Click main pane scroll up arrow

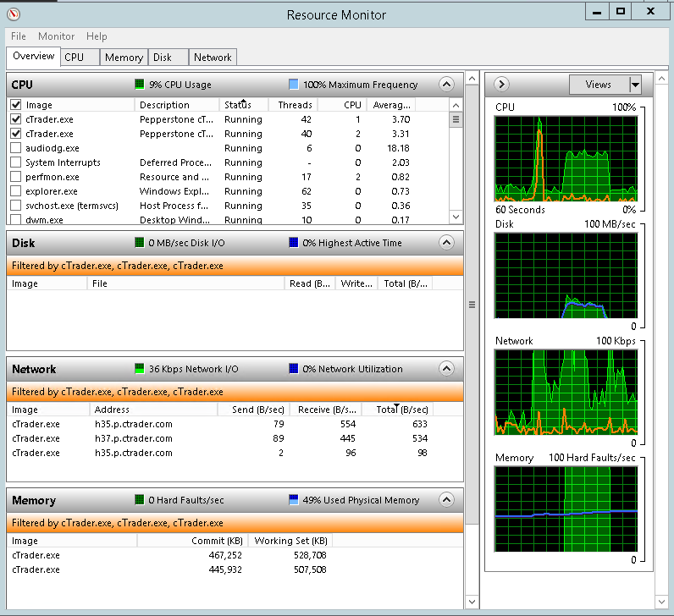coord(472,79)
